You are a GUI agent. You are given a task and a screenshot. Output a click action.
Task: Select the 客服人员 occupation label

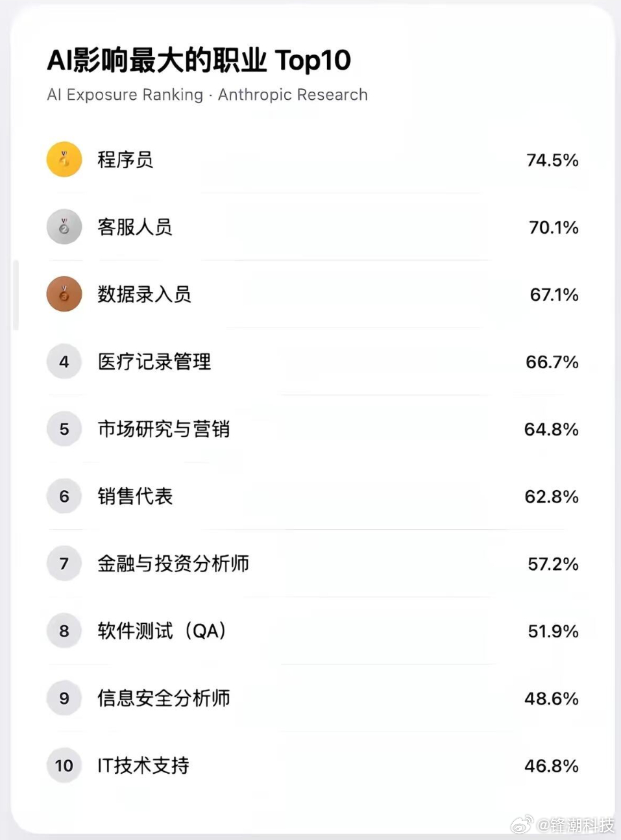coord(135,227)
